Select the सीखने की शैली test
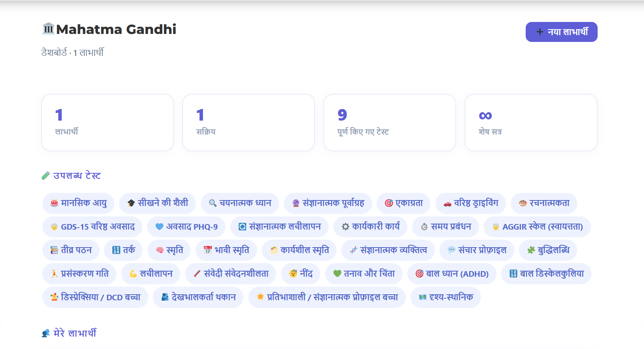This screenshot has height=349, width=644. coord(158,203)
